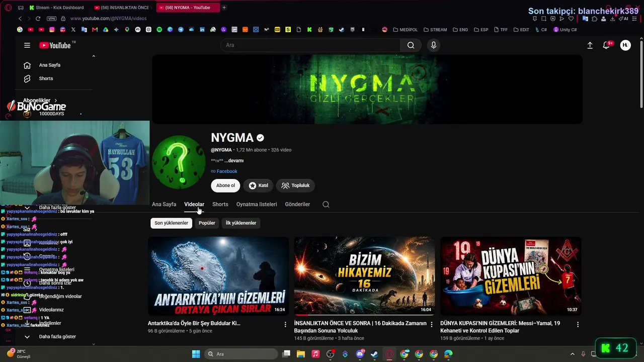The height and width of the screenshot is (362, 644).
Task: Open the Opera GX menu logo
Action: (8, 8)
